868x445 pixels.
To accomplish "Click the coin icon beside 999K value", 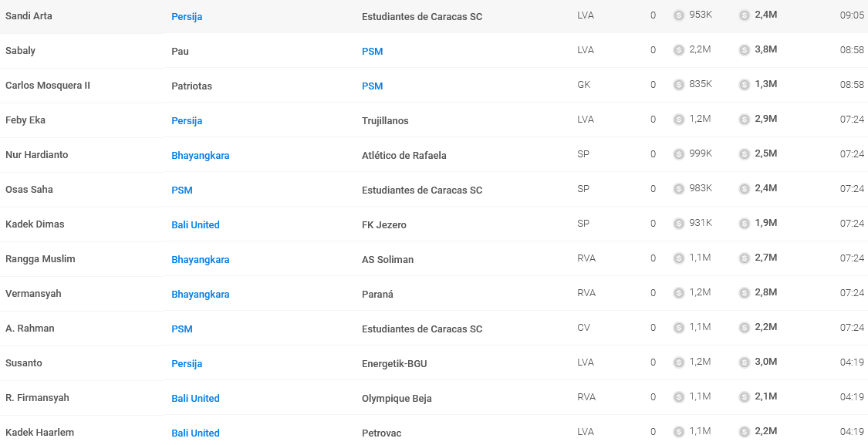I will (x=679, y=154).
